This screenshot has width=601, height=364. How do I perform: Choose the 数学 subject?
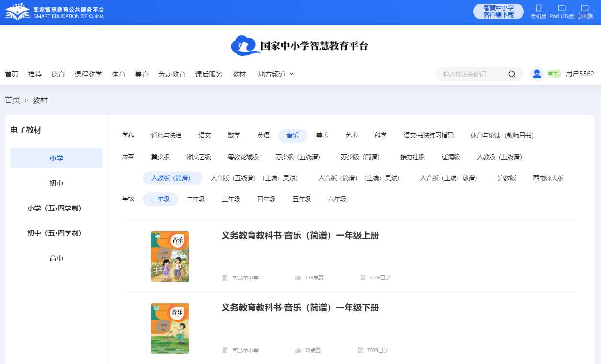pyautogui.click(x=234, y=136)
